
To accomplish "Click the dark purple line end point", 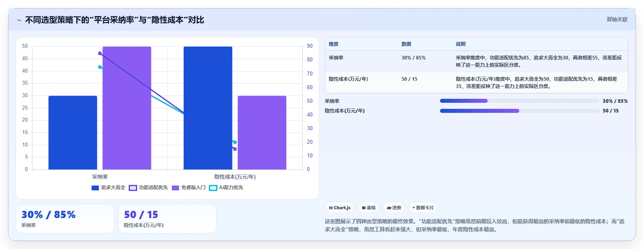I will coord(235,149).
